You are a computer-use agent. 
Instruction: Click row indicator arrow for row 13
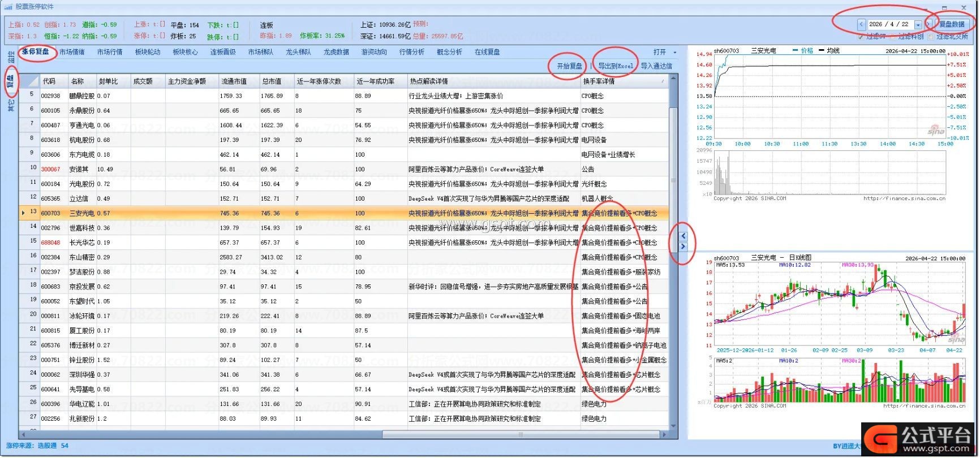[23, 213]
